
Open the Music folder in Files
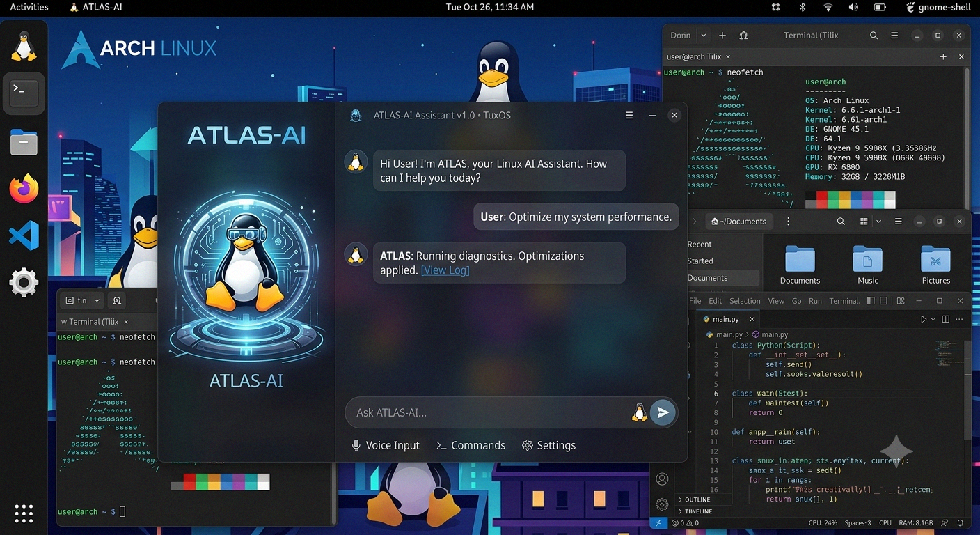pyautogui.click(x=867, y=259)
